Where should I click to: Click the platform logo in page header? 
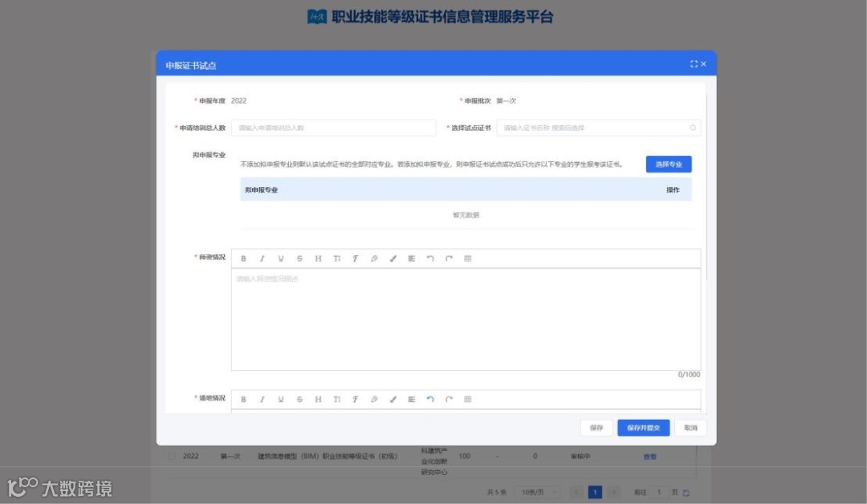click(317, 17)
